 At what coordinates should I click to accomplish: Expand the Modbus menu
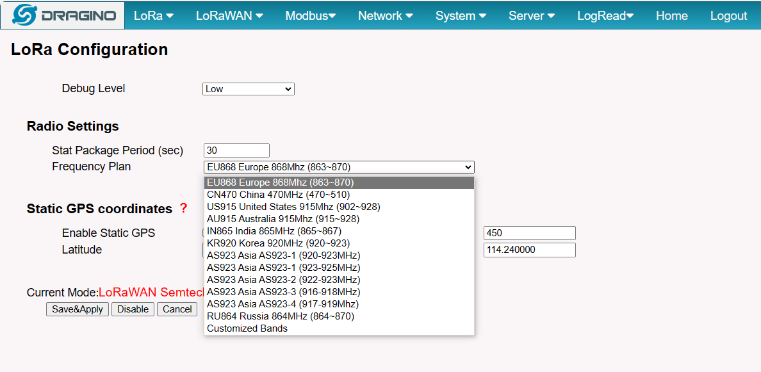311,16
